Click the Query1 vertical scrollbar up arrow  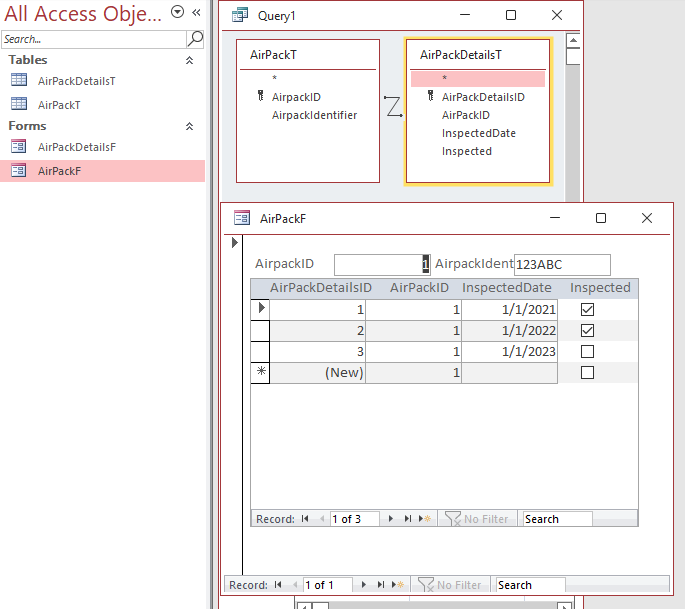coord(573,41)
